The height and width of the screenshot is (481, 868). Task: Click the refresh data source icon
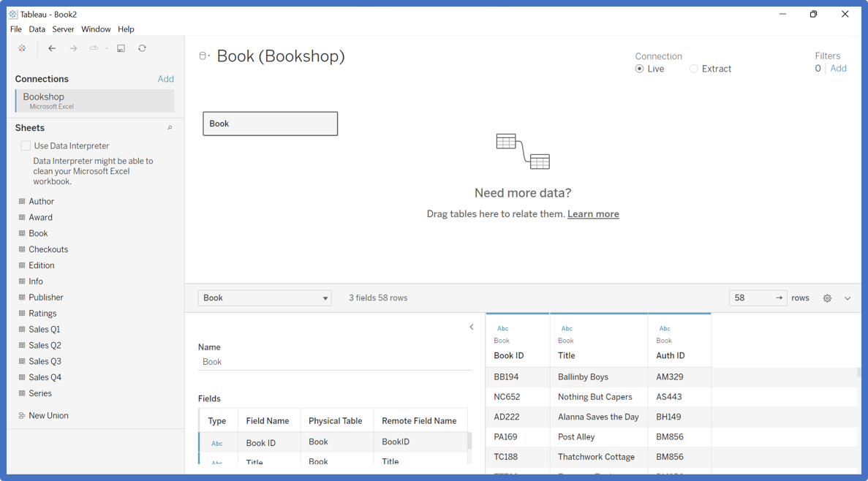click(x=143, y=49)
